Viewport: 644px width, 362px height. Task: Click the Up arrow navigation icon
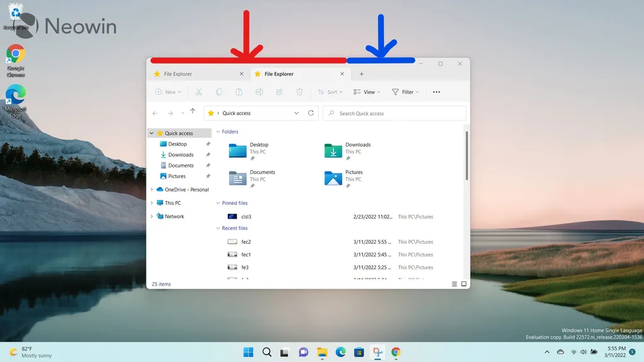pos(192,112)
